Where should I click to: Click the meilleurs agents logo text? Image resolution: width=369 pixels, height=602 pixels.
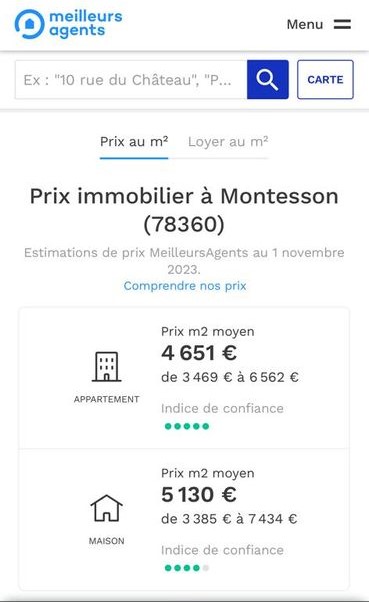pos(86,23)
